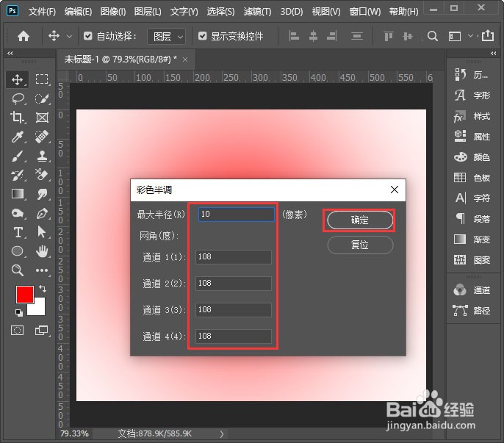Click the search magnifier in options bar
Viewport: 504px width, 443px height.
pyautogui.click(x=433, y=36)
